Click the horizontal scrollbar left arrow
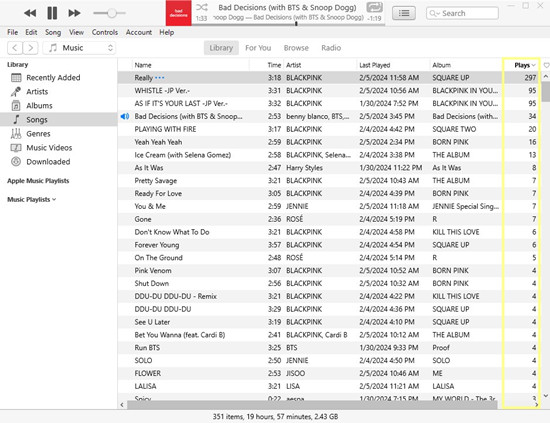The height and width of the screenshot is (423, 550). [x=122, y=405]
